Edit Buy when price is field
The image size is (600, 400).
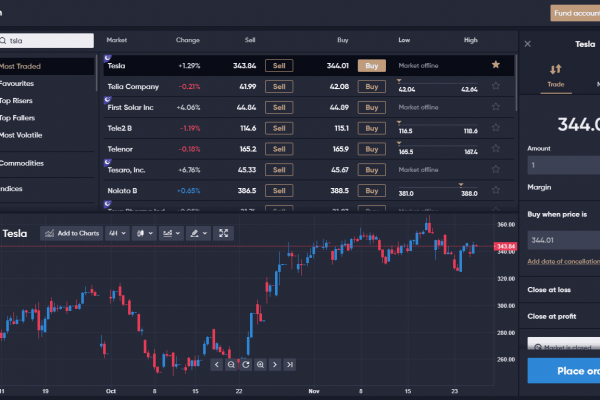point(564,240)
